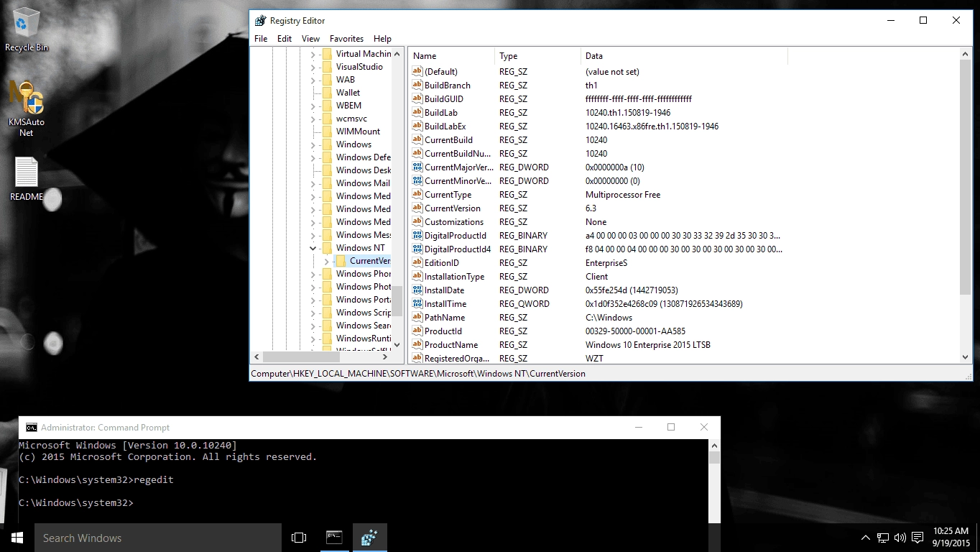Expand the Virtual Machine key node
Screen dimensions: 980x552
pos(313,54)
